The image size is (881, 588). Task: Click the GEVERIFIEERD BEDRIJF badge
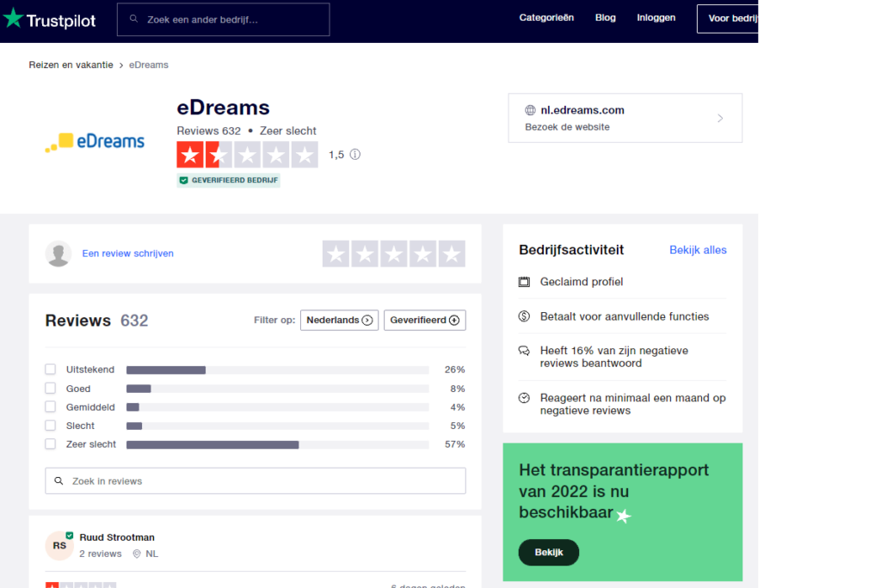pos(229,181)
